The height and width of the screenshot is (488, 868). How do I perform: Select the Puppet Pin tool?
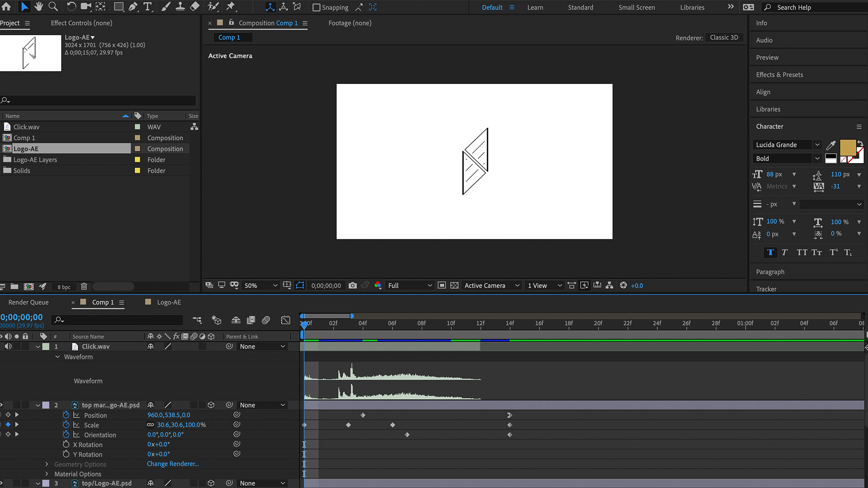click(231, 7)
